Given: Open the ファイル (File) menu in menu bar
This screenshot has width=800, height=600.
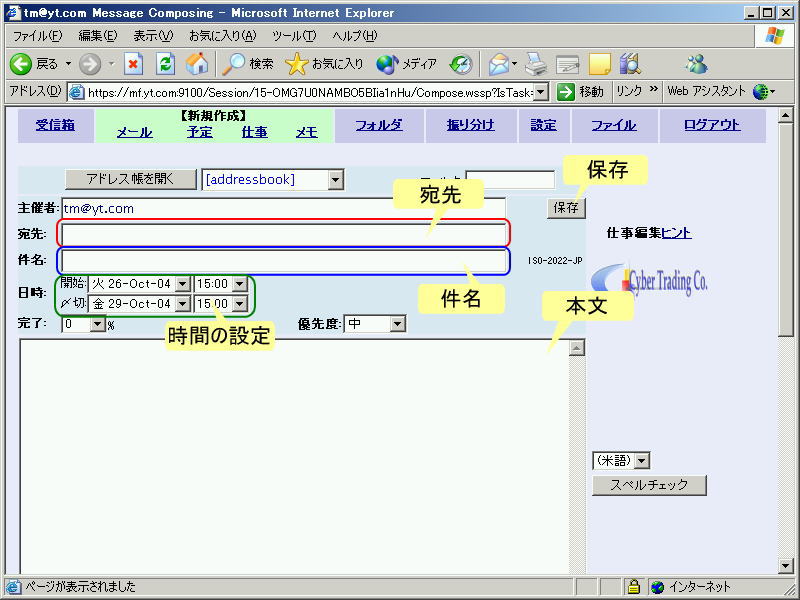Looking at the screenshot, I should (x=36, y=36).
